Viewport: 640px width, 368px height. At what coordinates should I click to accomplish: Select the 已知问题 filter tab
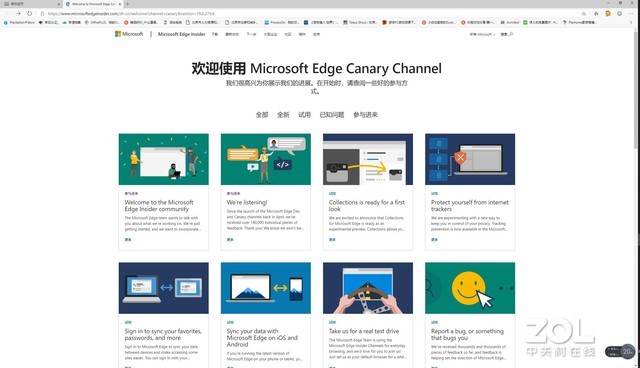coord(332,115)
